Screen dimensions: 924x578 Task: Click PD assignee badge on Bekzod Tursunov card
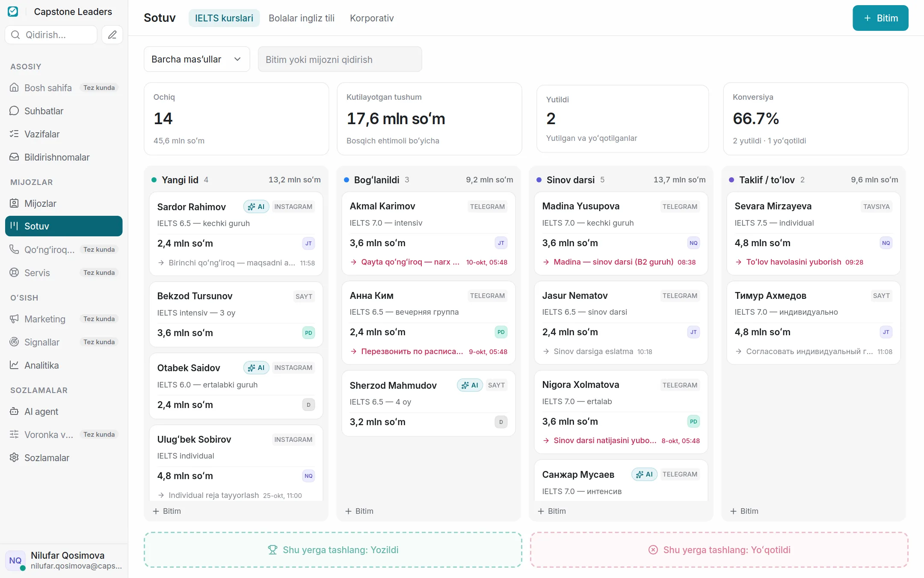click(x=308, y=333)
